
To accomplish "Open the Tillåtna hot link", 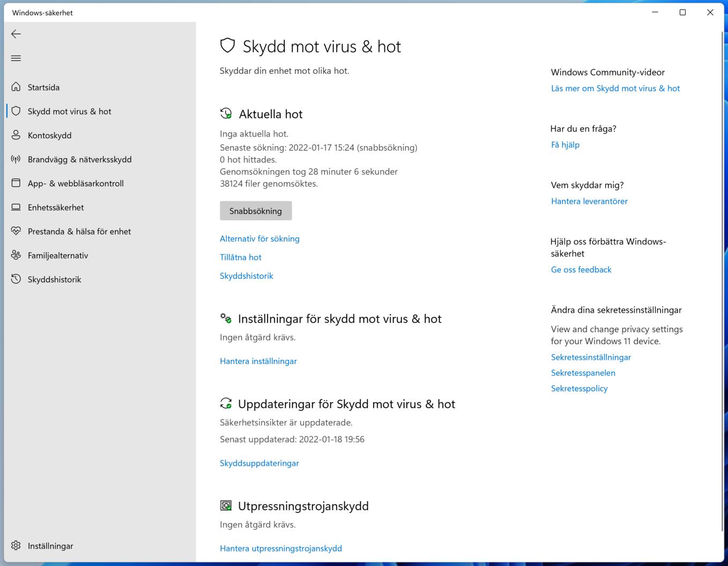I will click(x=240, y=257).
